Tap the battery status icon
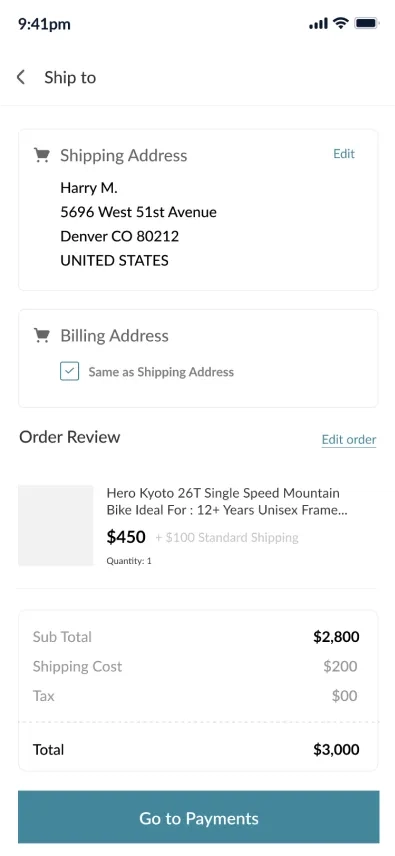This screenshot has width=395, height=856. (x=367, y=23)
